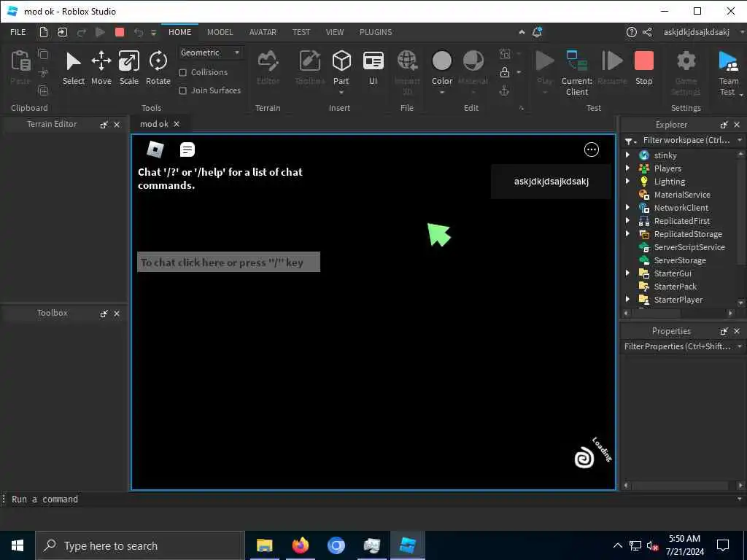Open the three-dot menu in viewport

click(591, 149)
